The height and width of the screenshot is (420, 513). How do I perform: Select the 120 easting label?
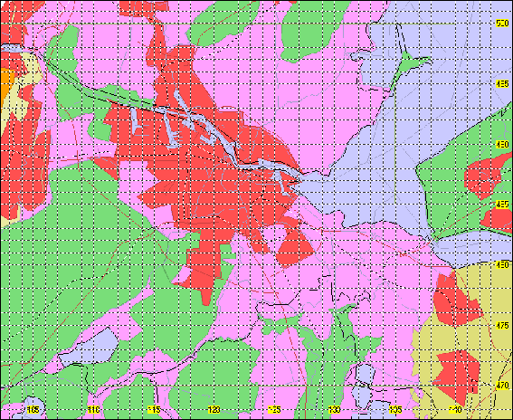(x=214, y=409)
